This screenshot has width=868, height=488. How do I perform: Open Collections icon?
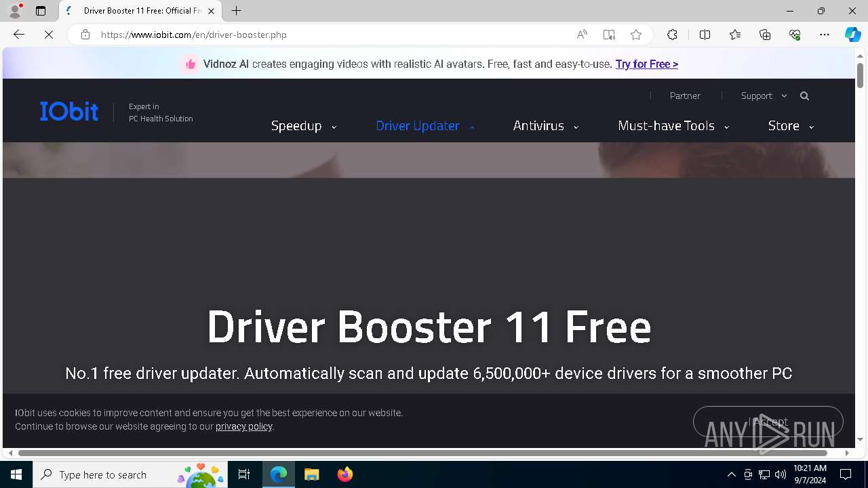point(765,35)
